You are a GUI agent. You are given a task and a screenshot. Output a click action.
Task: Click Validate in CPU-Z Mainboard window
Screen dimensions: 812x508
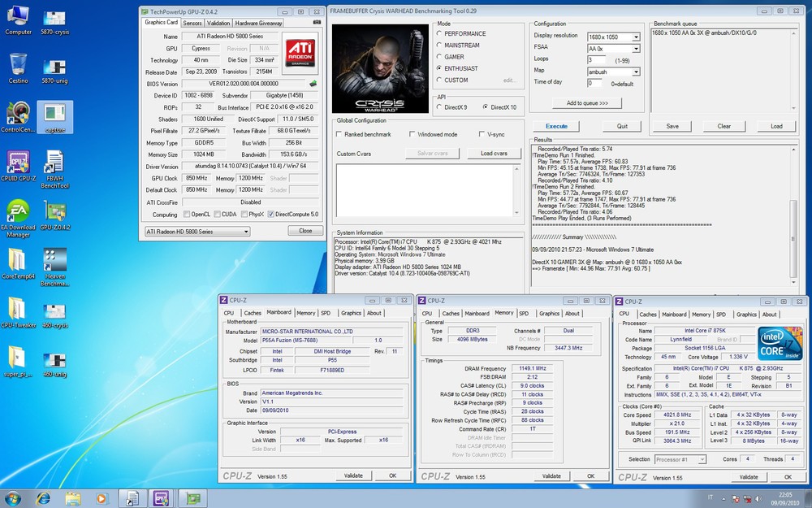[x=353, y=475]
